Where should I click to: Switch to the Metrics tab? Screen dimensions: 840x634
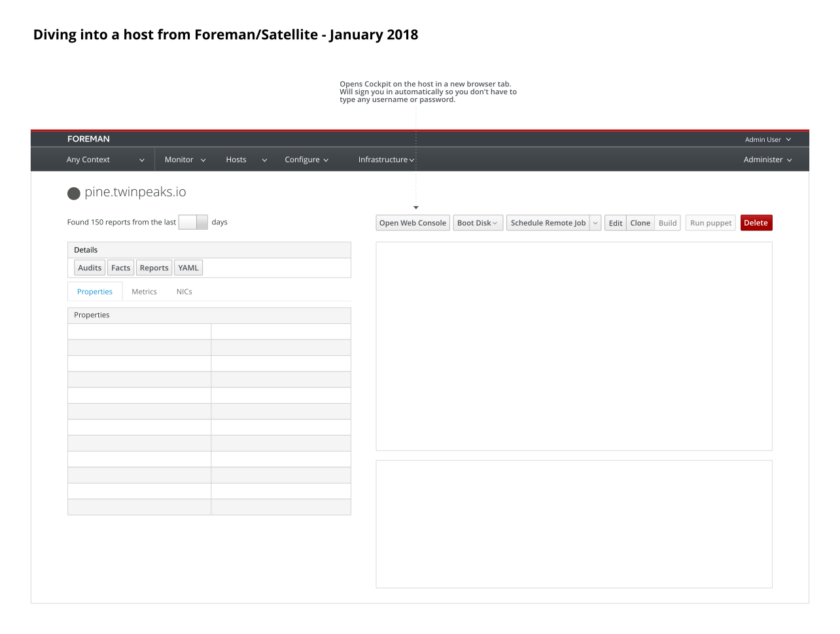pos(144,292)
